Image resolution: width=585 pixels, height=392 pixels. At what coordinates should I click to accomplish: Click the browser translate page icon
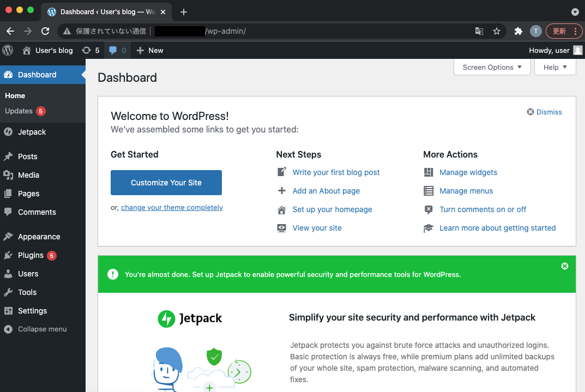point(479,31)
